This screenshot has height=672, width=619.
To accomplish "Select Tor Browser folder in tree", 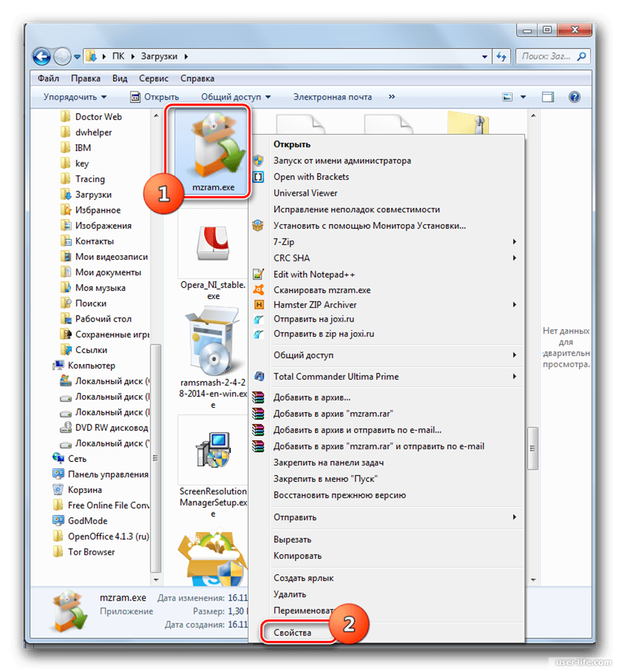I will pos(91,552).
